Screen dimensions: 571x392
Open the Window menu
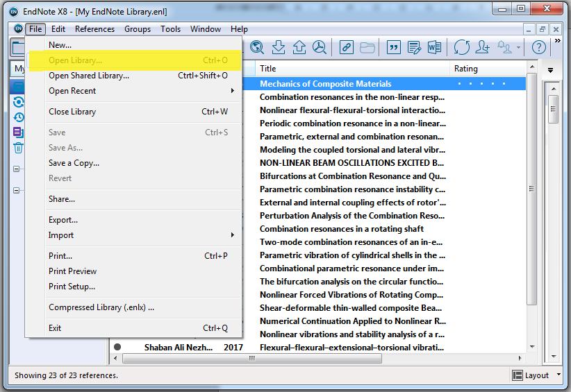tap(206, 29)
